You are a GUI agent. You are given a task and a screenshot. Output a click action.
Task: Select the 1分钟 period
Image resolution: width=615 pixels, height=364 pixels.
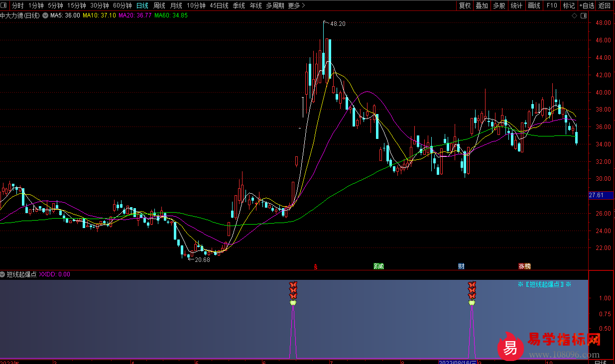pyautogui.click(x=36, y=5)
